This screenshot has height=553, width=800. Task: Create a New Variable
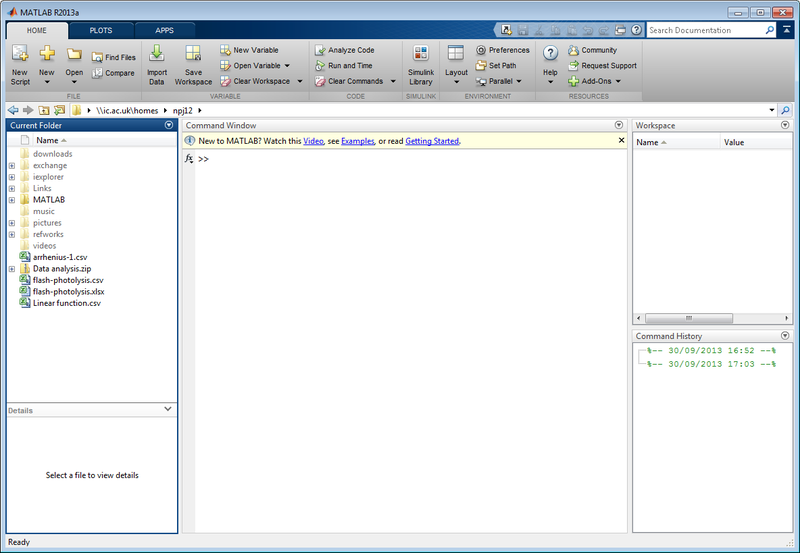click(x=249, y=50)
